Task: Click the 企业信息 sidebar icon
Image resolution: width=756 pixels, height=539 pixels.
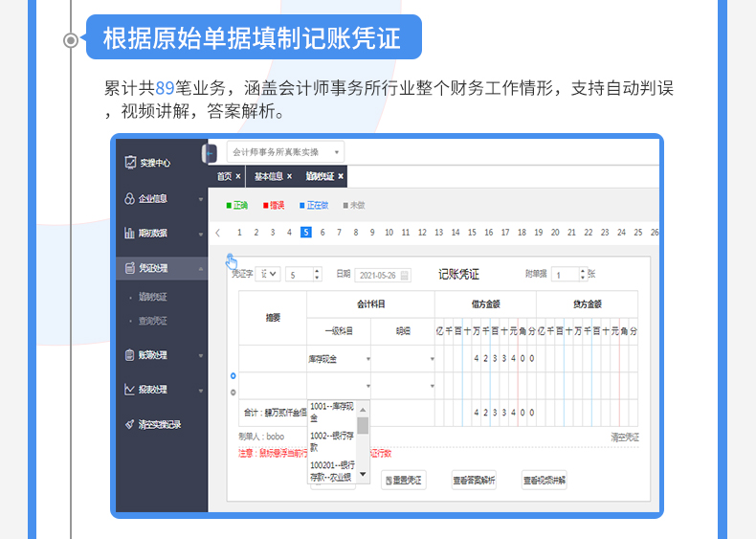Action: (x=129, y=199)
